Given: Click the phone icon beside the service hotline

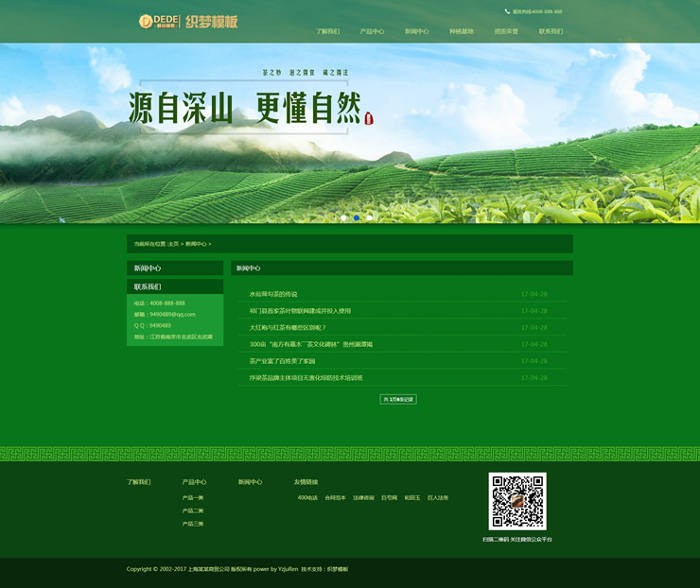Looking at the screenshot, I should point(507,11).
